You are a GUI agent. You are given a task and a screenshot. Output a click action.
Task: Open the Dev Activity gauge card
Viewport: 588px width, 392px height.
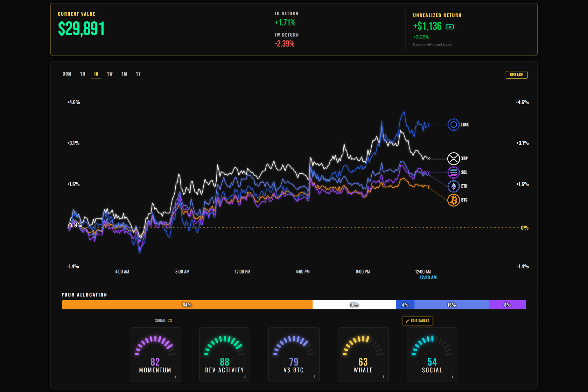225,355
